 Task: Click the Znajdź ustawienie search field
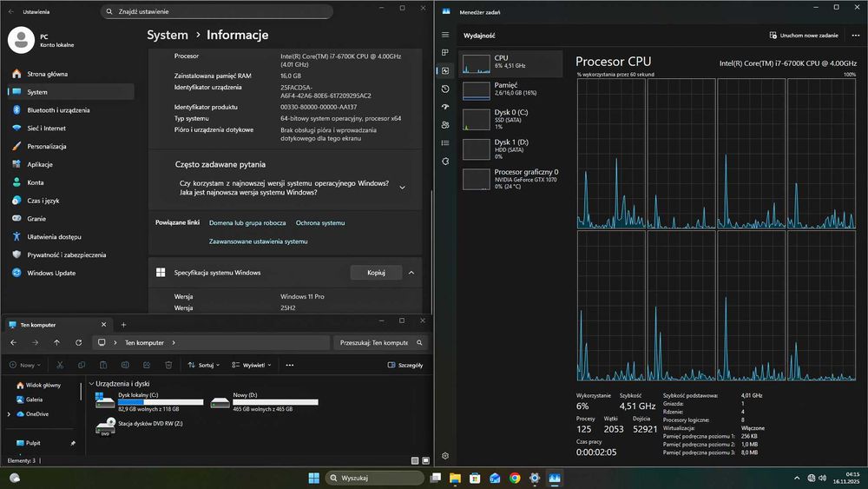click(217, 11)
